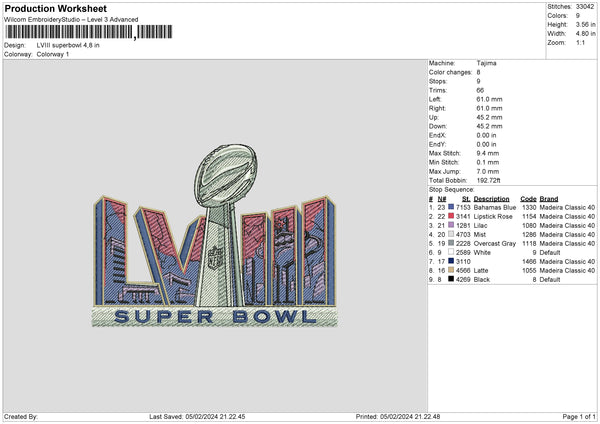Click the barcode under the worksheet title

click(x=89, y=32)
